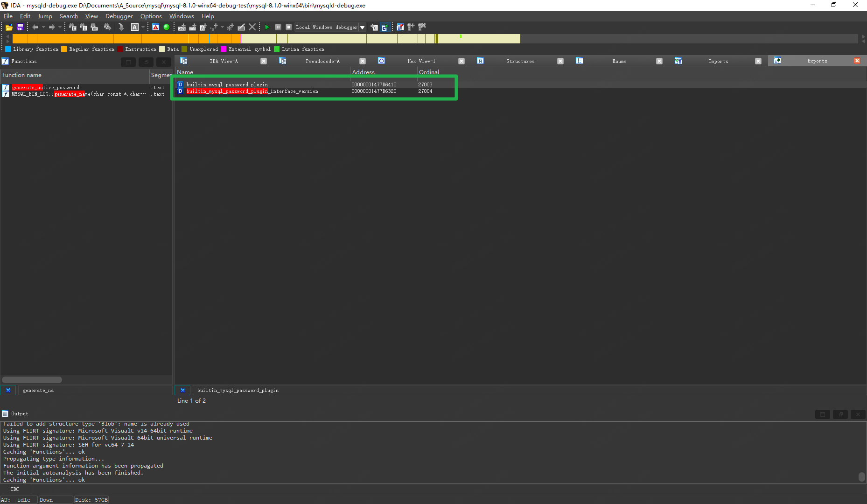Click the delete breakpoint toolbar icon
This screenshot has width=867, height=504.
pyautogui.click(x=422, y=27)
